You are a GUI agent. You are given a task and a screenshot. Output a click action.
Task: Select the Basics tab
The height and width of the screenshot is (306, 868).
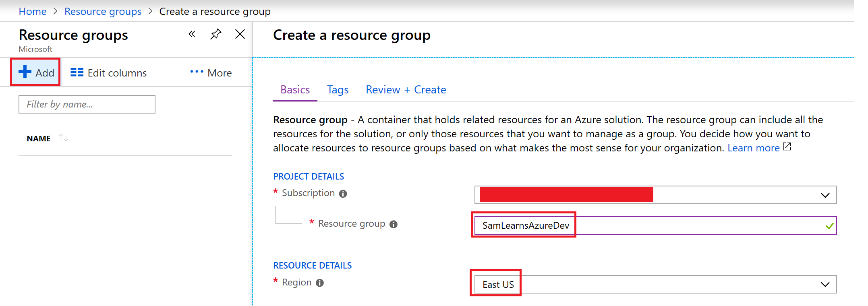click(295, 90)
